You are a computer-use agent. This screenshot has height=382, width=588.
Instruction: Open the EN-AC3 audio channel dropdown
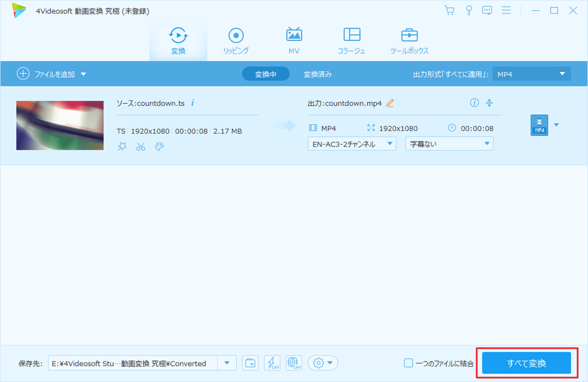pos(351,143)
